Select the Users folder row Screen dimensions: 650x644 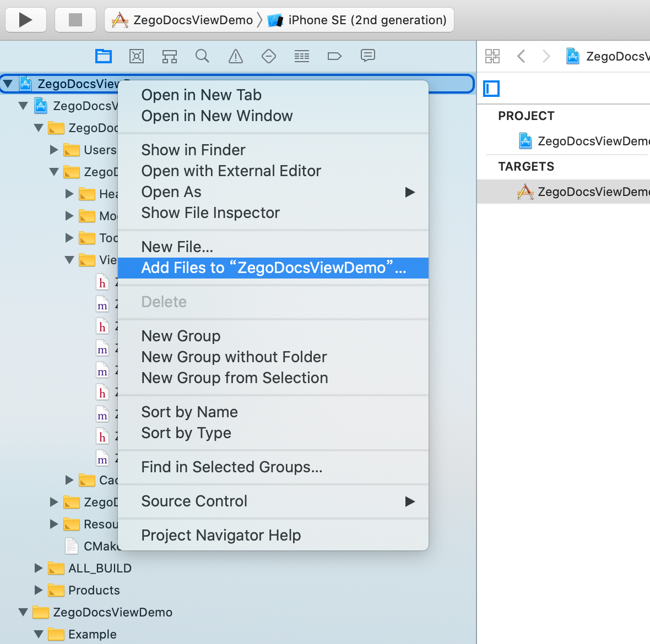click(x=90, y=150)
